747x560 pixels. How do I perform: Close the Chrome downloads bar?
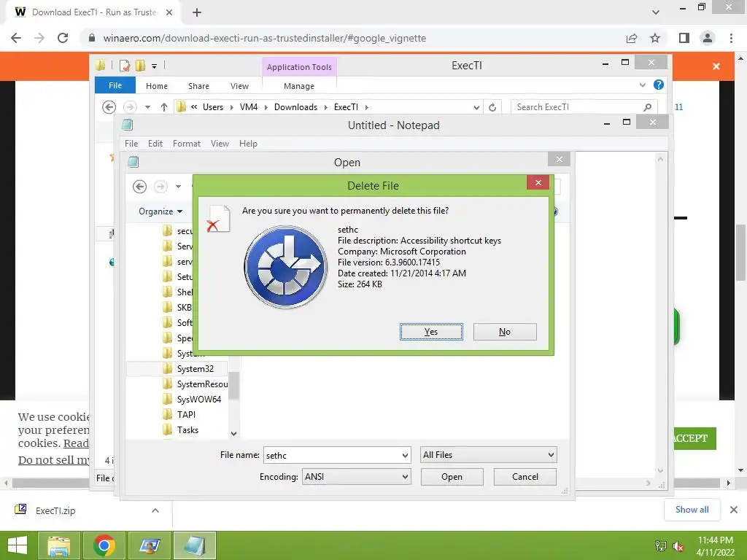pyautogui.click(x=734, y=510)
